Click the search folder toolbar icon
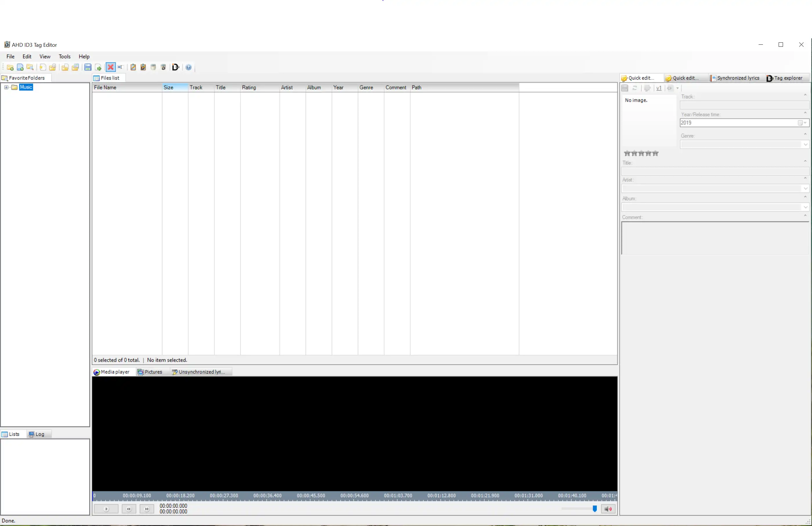Image resolution: width=812 pixels, height=526 pixels. pyautogui.click(x=30, y=67)
